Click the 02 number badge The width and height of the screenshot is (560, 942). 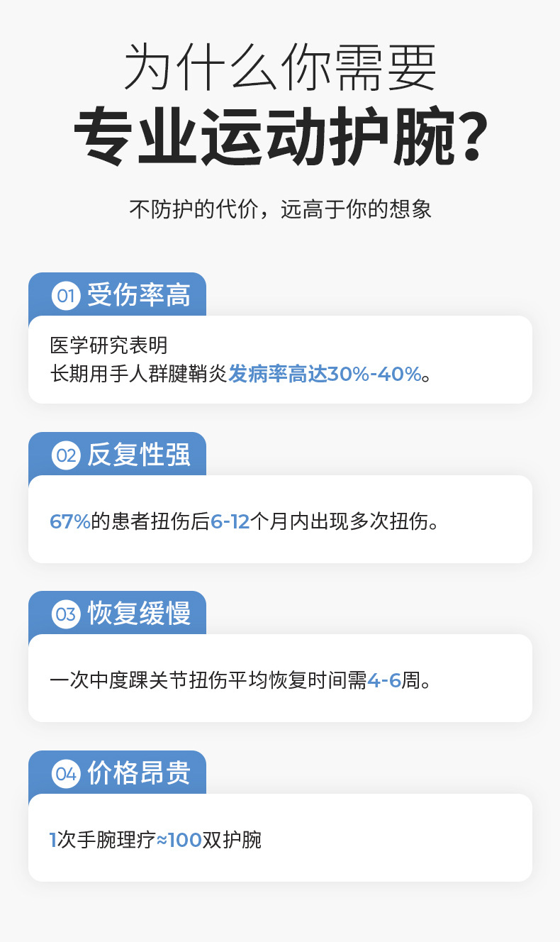point(66,455)
